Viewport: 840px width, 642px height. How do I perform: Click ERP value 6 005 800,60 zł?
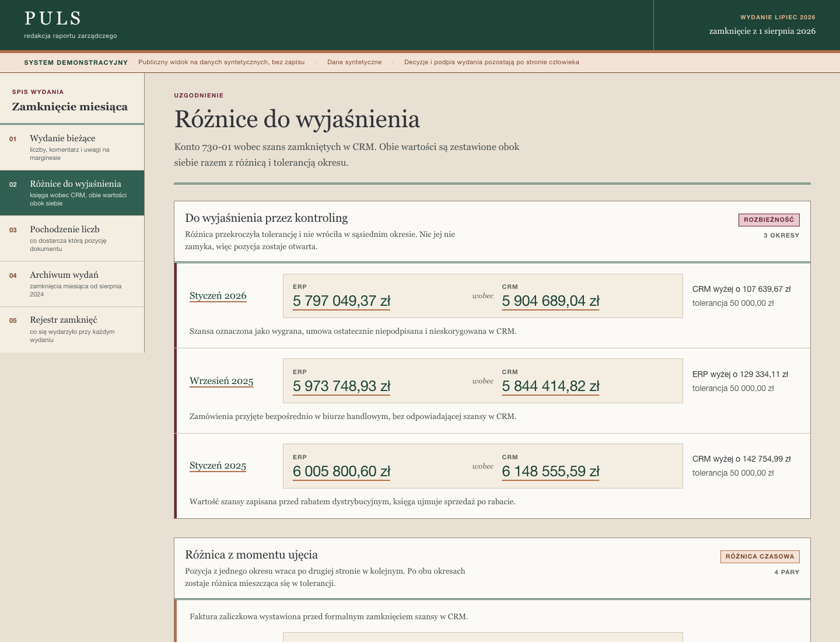pos(342,472)
